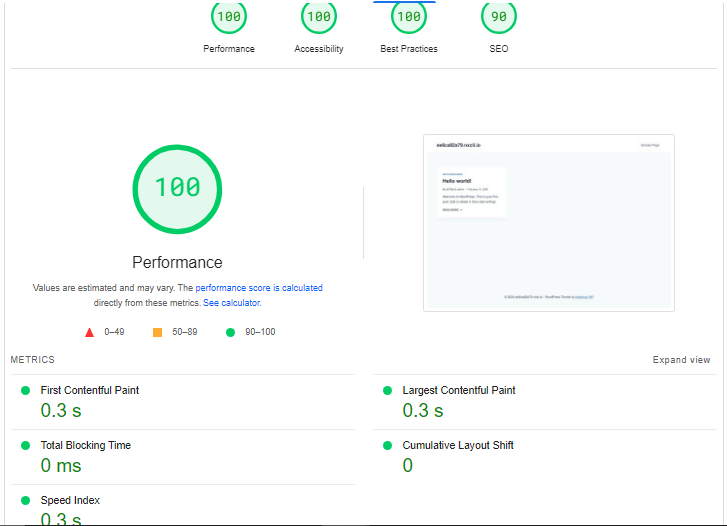Click the Expand view button
Screen dimensions: 727x526
click(x=681, y=359)
